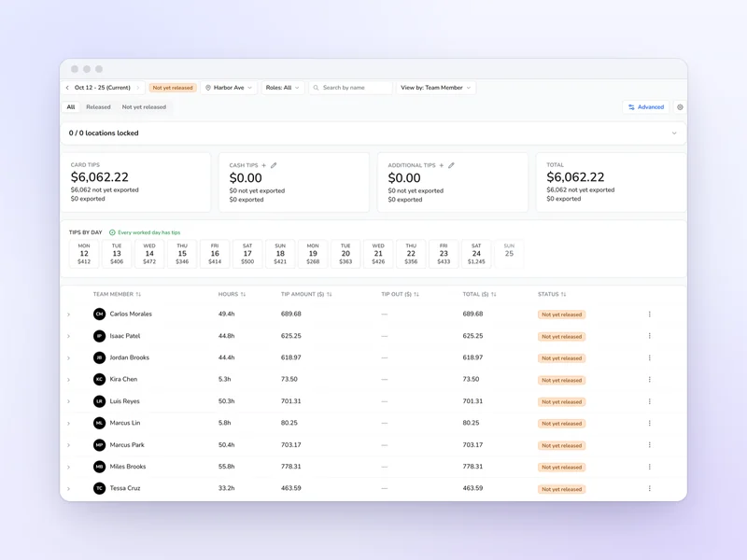Image resolution: width=747 pixels, height=560 pixels.
Task: Open more options for Marcus Lin
Action: pos(649,423)
